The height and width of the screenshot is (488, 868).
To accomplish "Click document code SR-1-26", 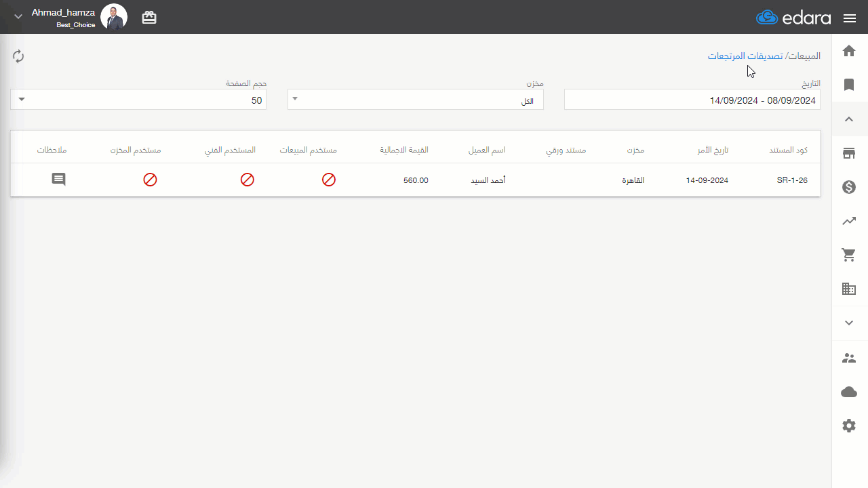I will [x=792, y=180].
